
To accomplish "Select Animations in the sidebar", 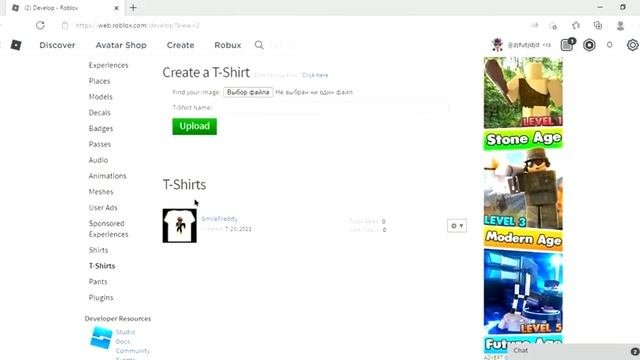I will coord(108,176).
